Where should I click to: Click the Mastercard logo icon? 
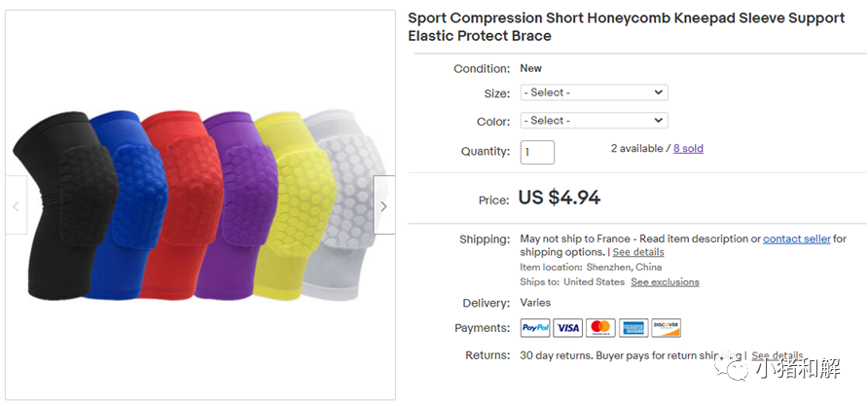click(600, 328)
